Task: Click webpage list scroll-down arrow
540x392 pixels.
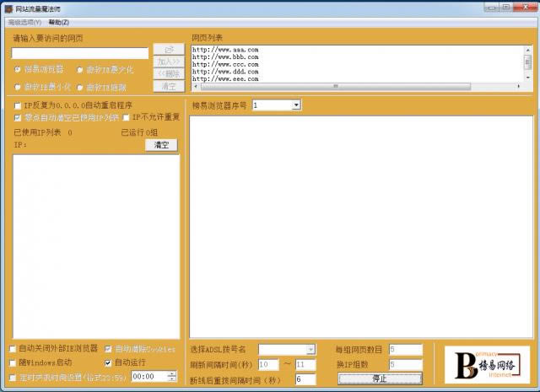Action: pos(527,78)
